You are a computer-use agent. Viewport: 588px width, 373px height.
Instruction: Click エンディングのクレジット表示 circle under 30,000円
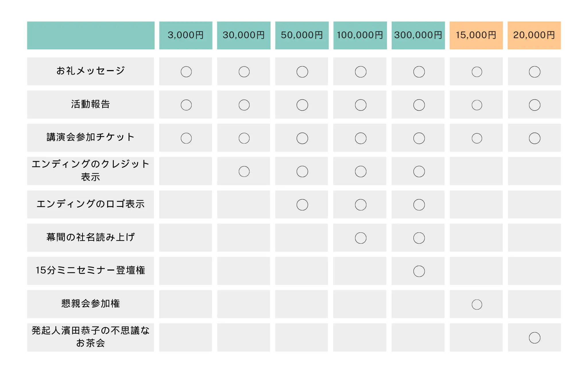pos(244,172)
